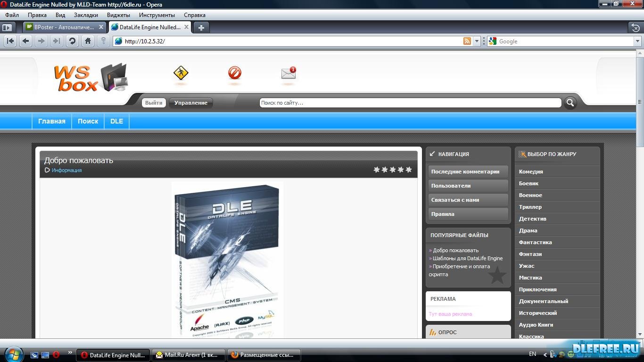Open the Виджеты menu

tap(118, 15)
